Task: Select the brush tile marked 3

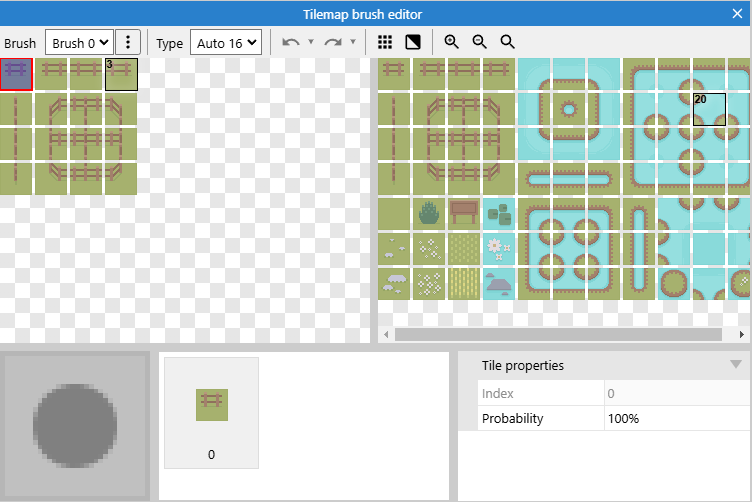Action: click(x=121, y=75)
